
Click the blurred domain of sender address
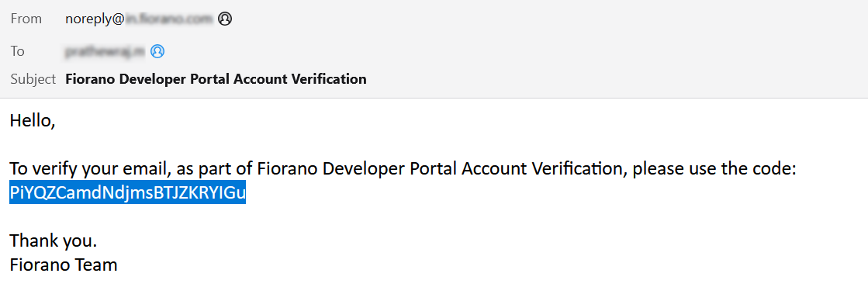pos(169,19)
